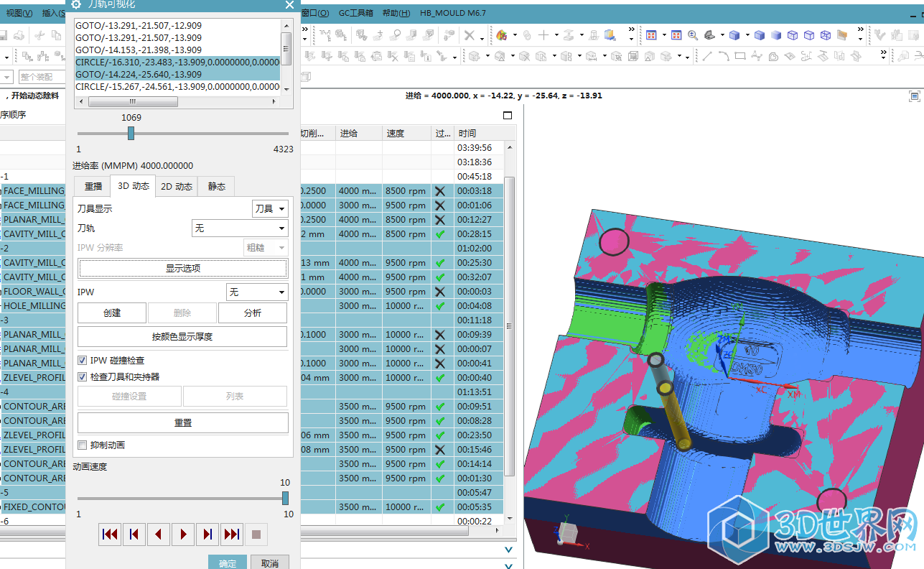Screen dimensions: 924x569
Task: Expand the dropdown arrow beside shaded cube
Action: click(747, 36)
